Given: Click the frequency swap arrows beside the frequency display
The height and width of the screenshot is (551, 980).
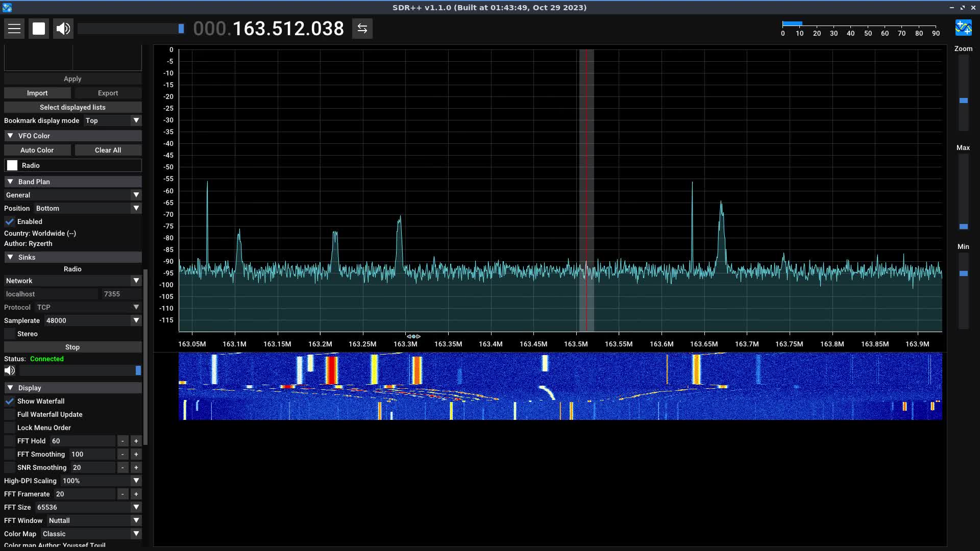Looking at the screenshot, I should (362, 28).
